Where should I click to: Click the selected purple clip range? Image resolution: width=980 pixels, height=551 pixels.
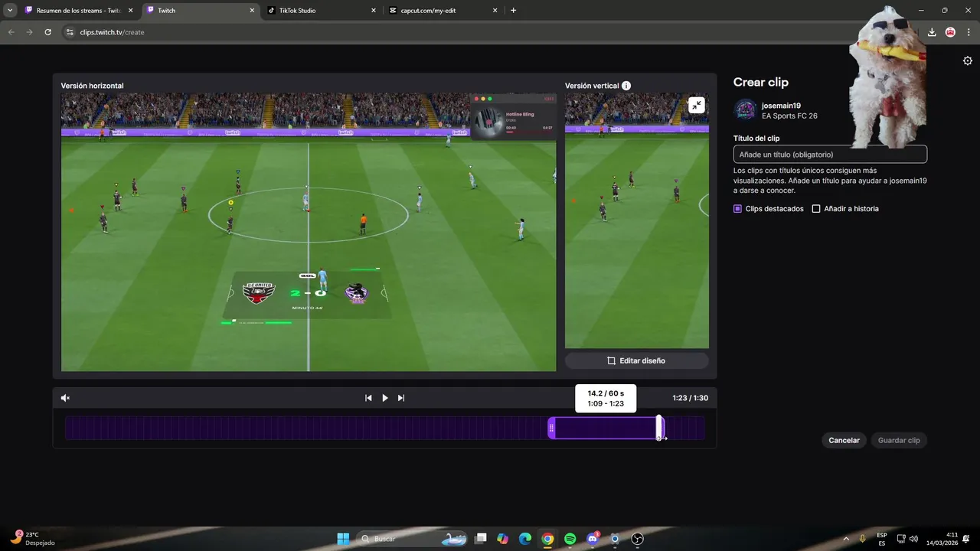pyautogui.click(x=606, y=428)
